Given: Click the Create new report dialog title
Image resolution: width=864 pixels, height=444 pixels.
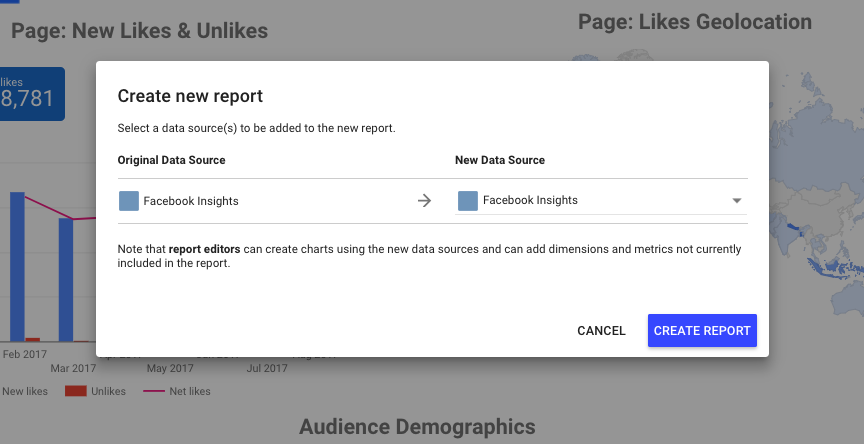Looking at the screenshot, I should point(190,96).
